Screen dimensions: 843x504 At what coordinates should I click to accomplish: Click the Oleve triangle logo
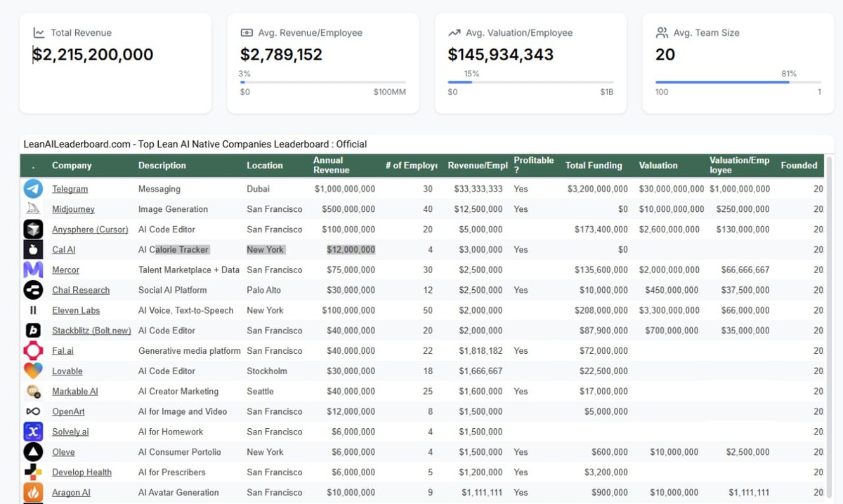(33, 452)
